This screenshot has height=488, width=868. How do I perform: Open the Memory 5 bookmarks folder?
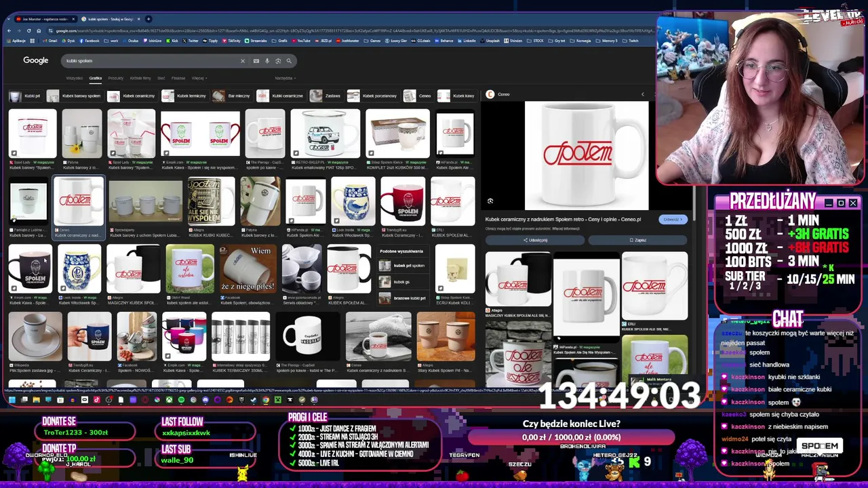pyautogui.click(x=607, y=41)
